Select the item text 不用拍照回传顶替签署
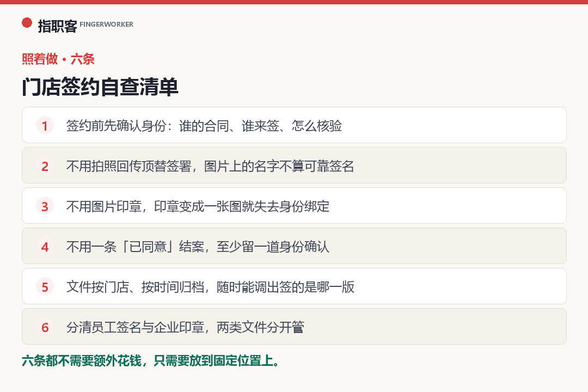The image size is (588, 392). coord(129,166)
